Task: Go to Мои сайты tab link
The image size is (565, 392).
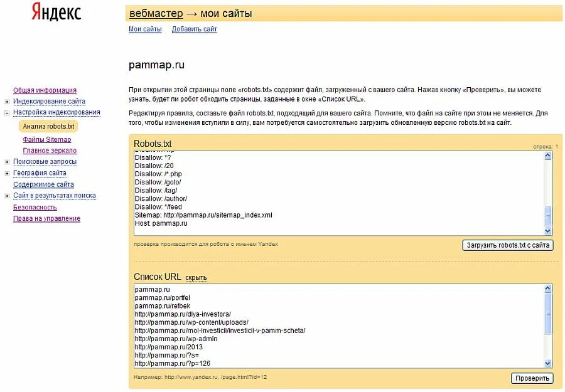Action: click(x=145, y=29)
